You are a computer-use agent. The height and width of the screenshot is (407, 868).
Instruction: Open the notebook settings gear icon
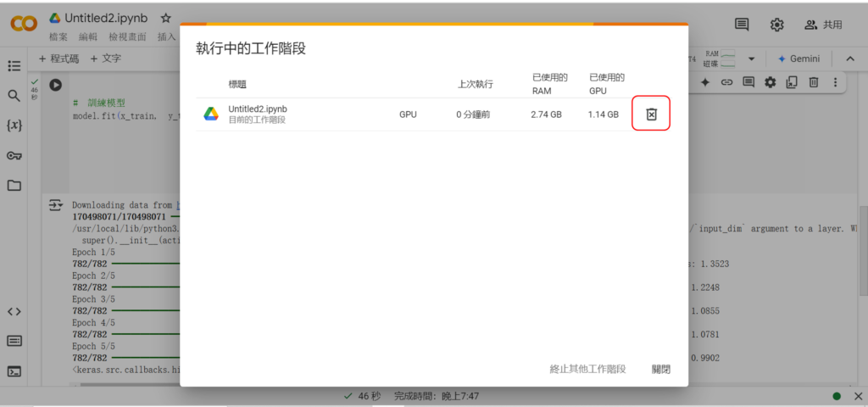[776, 25]
